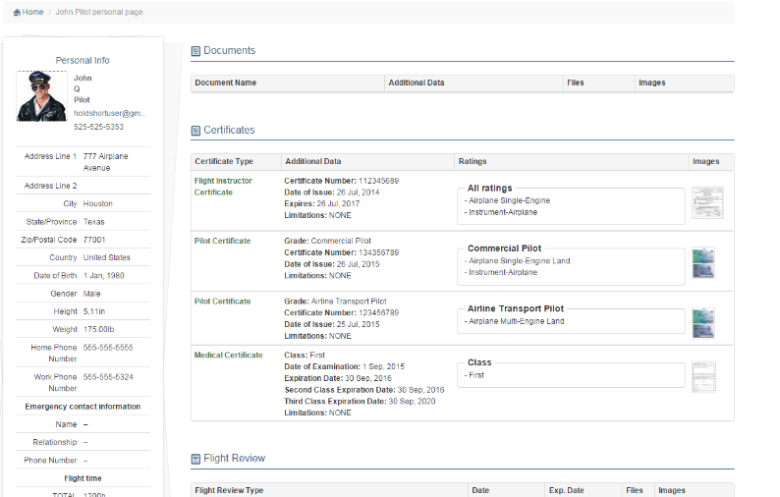
Task: Select the country value United States
Action: [106, 258]
